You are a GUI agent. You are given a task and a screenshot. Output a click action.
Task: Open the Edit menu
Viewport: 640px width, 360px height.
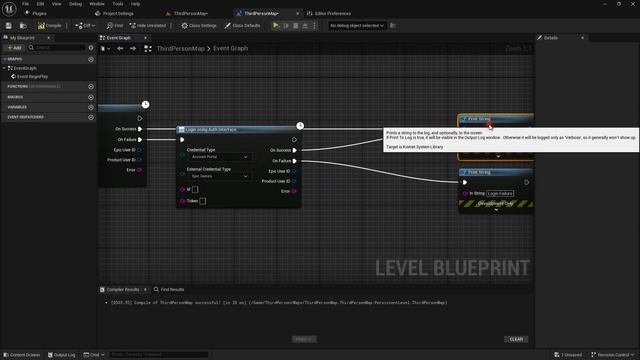40,4
